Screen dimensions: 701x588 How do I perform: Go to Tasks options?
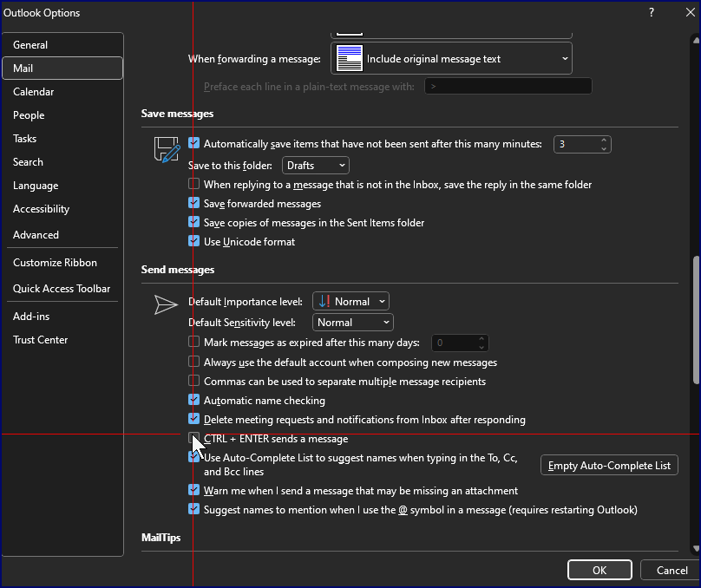click(62, 139)
